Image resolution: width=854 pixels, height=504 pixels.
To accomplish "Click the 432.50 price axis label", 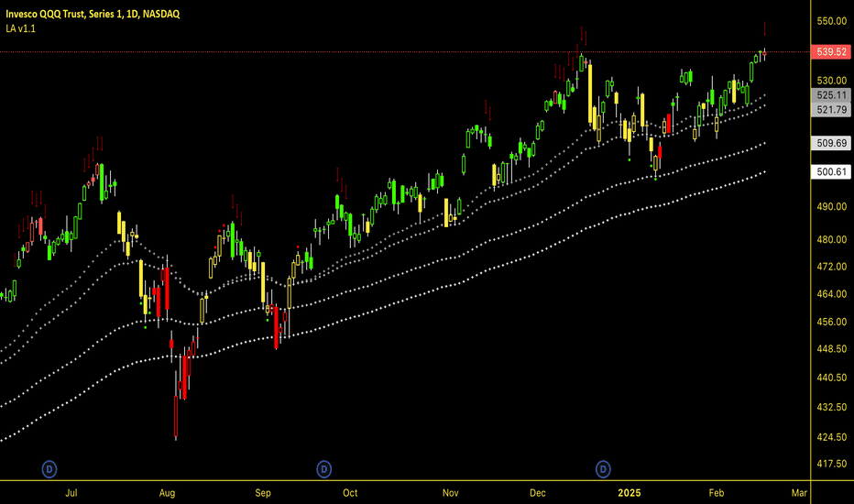I will (832, 408).
